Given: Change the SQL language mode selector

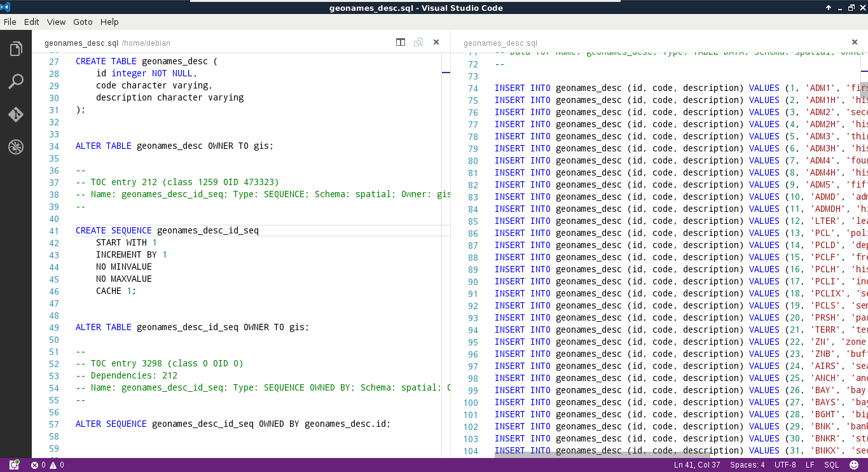Looking at the screenshot, I should pyautogui.click(x=831, y=465).
